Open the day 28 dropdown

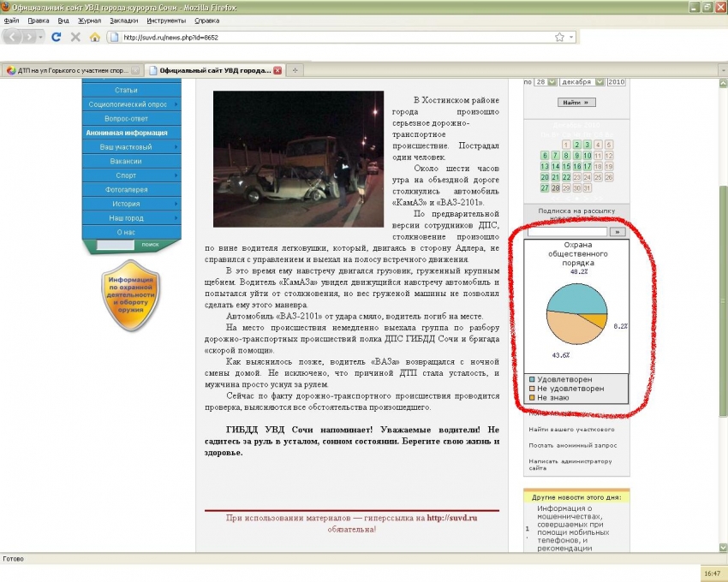(x=545, y=82)
